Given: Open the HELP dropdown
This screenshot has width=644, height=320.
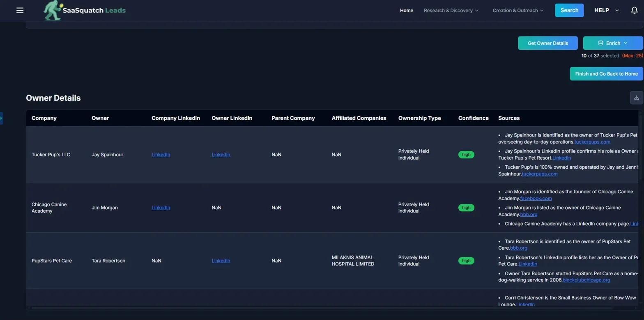Looking at the screenshot, I should [607, 10].
